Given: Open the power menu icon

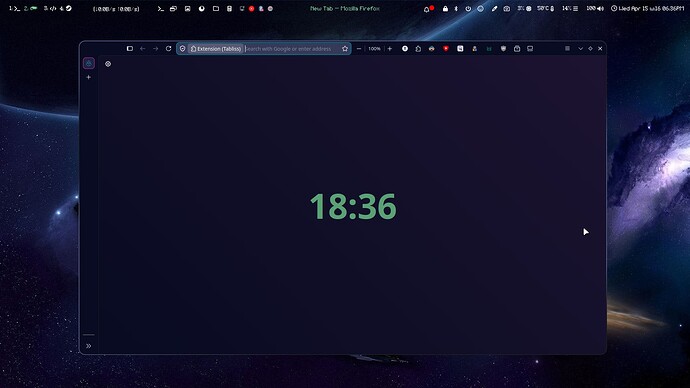Looking at the screenshot, I should [468, 8].
